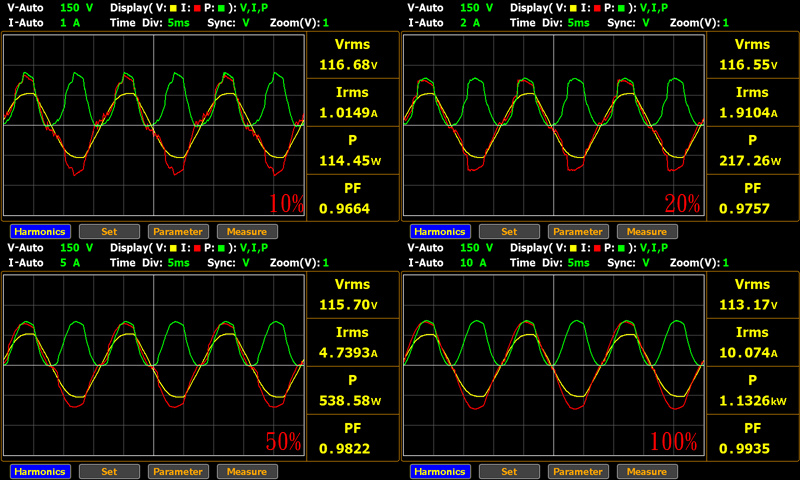Click Set in the 1 A range panel

click(109, 232)
